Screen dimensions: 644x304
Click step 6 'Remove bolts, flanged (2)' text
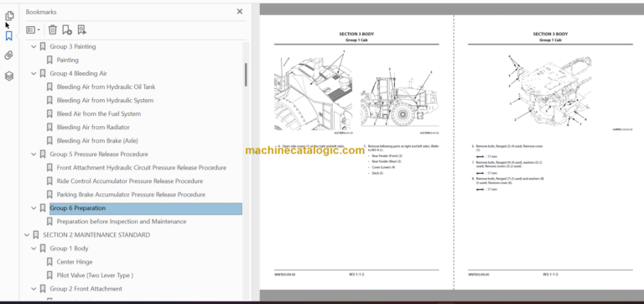click(509, 148)
